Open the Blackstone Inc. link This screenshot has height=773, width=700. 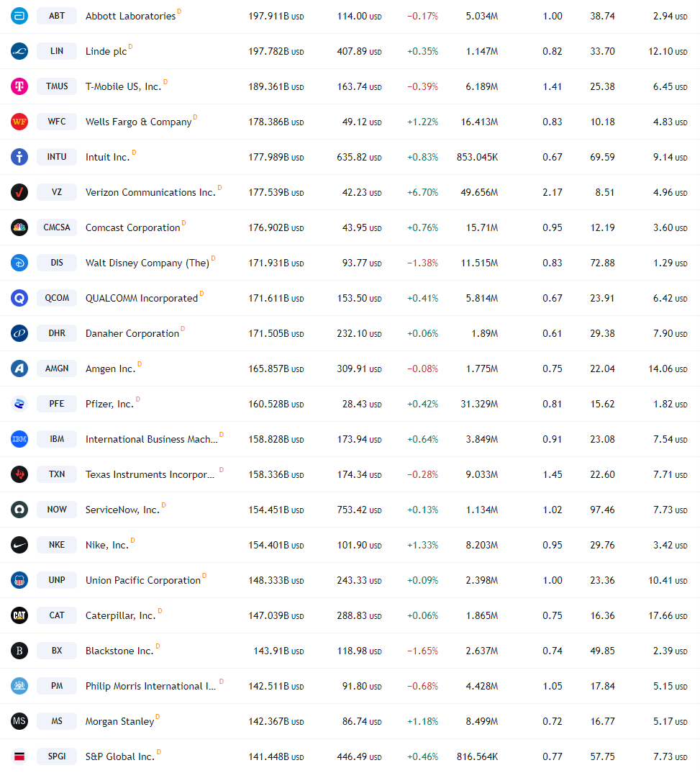point(119,651)
